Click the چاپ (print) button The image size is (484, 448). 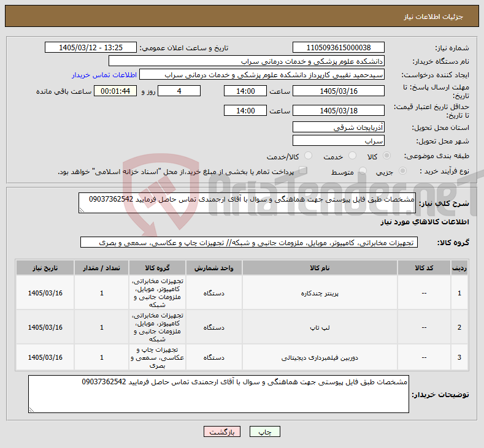point(264,431)
